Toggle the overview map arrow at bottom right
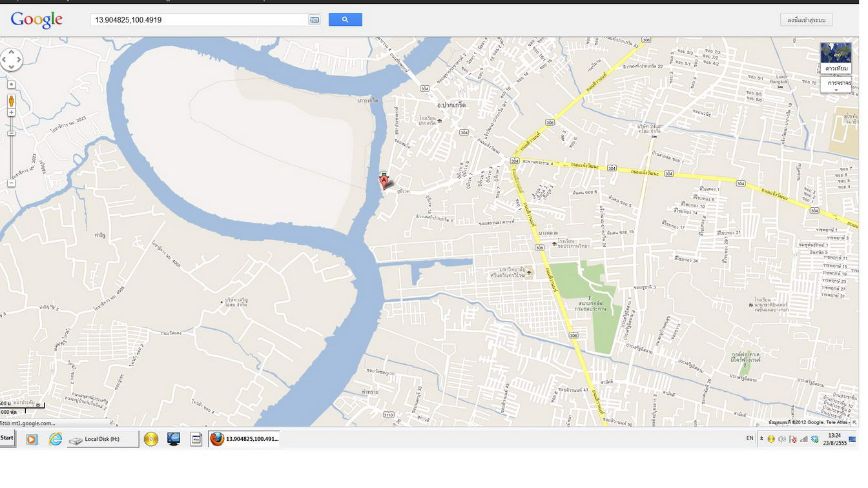 pyautogui.click(x=854, y=422)
